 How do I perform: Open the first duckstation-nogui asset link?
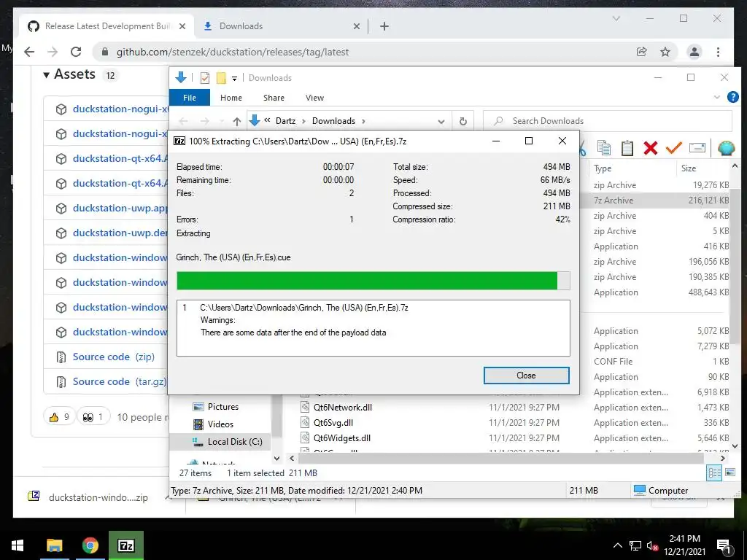click(120, 109)
